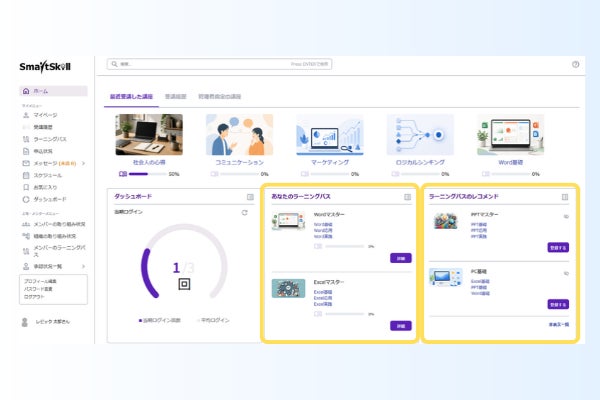Click the ロジカルシンキング course title

click(x=420, y=162)
